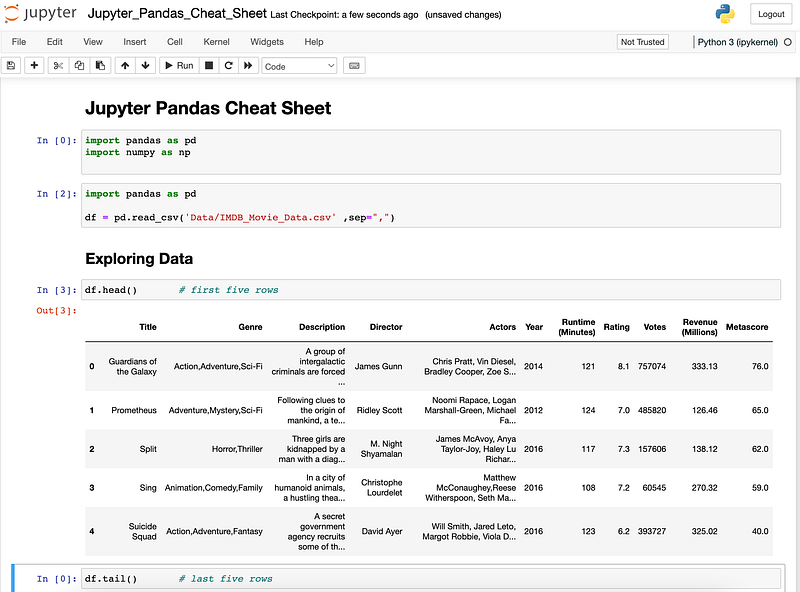Move selected cell up arrow
Viewport: 800px width, 592px height.
(x=125, y=66)
